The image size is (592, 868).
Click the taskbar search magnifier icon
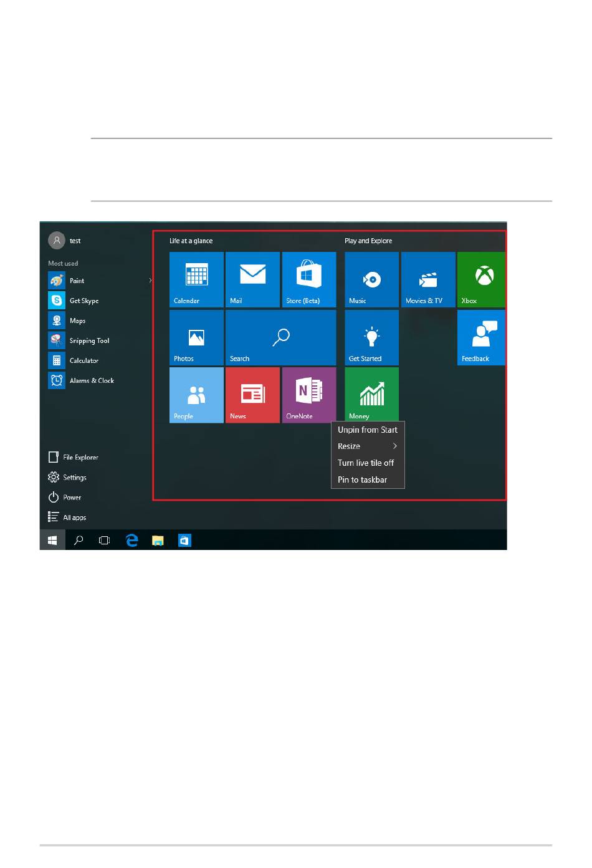point(79,540)
